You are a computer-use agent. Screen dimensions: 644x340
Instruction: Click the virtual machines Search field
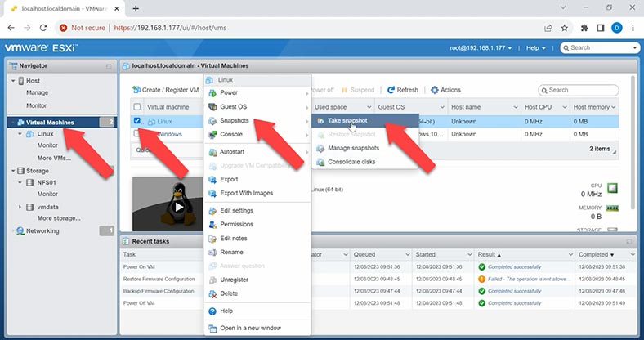(x=579, y=91)
